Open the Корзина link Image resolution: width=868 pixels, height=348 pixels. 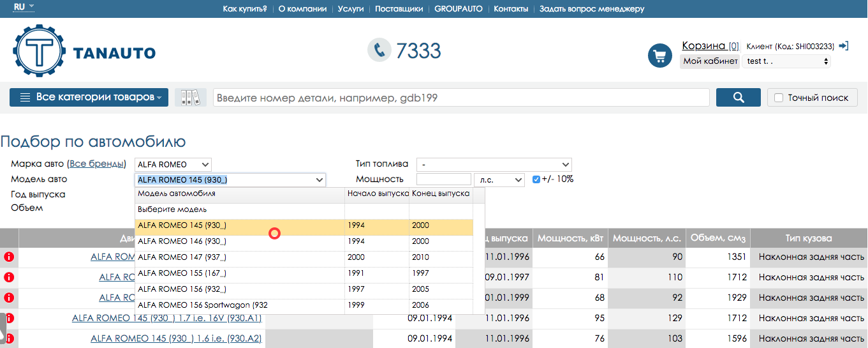point(703,45)
